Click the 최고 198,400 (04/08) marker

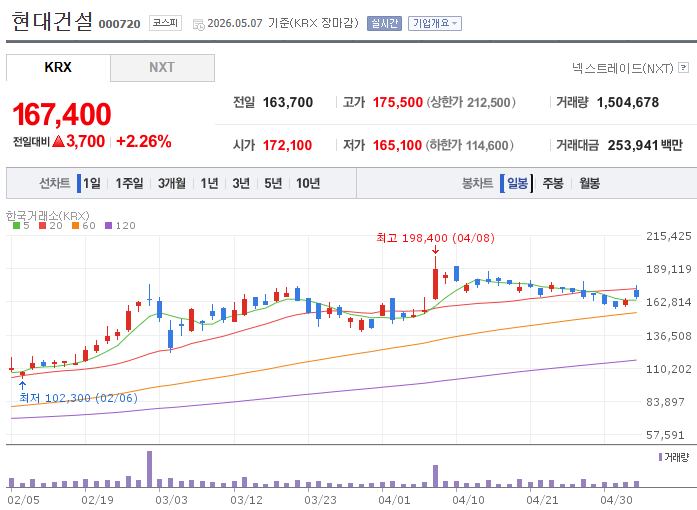[435, 238]
